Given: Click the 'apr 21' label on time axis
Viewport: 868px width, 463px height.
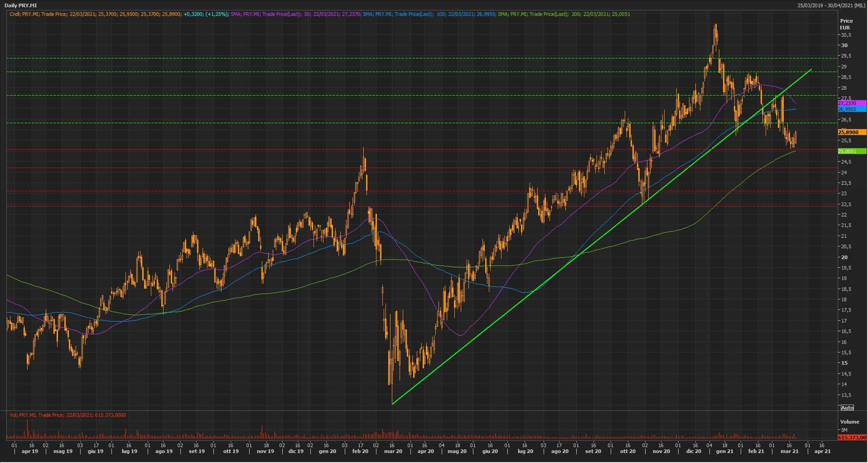Looking at the screenshot, I should pos(822,451).
